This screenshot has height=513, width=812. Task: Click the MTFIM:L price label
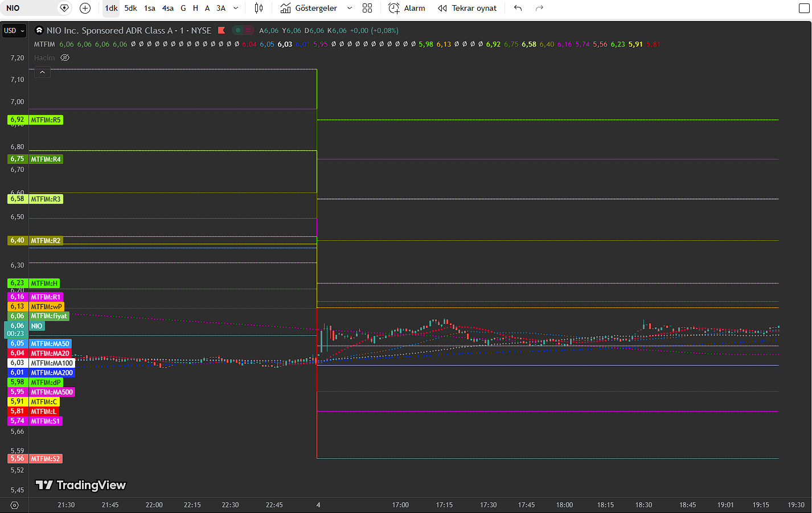click(44, 412)
